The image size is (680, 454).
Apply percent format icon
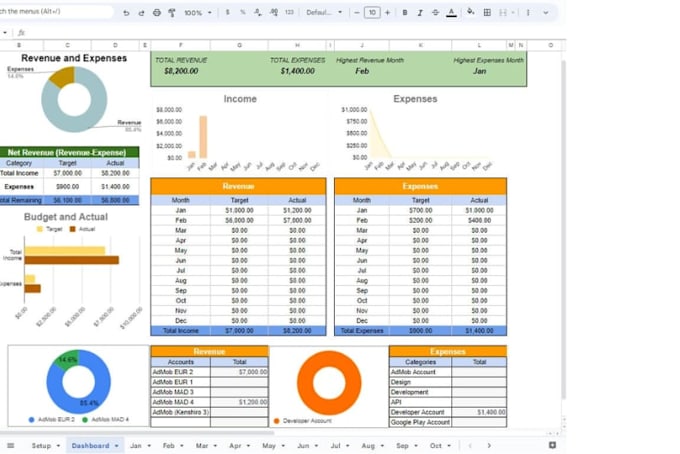pos(243,13)
